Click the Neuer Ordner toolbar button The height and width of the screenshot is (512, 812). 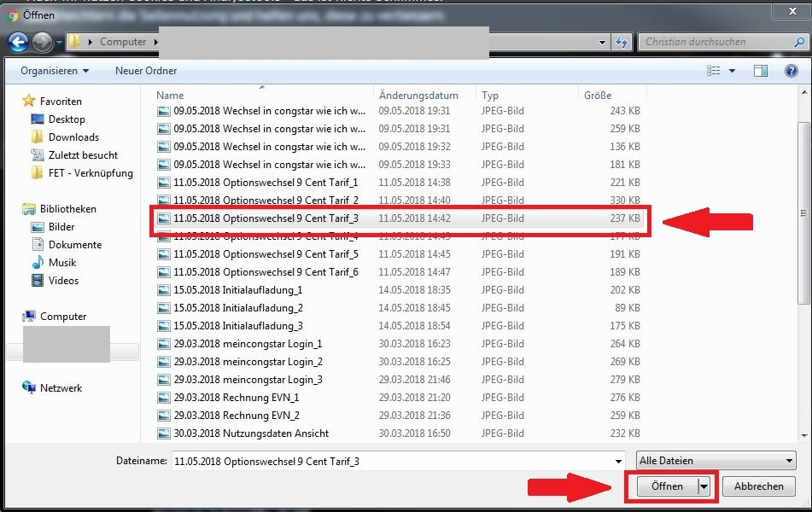(146, 71)
